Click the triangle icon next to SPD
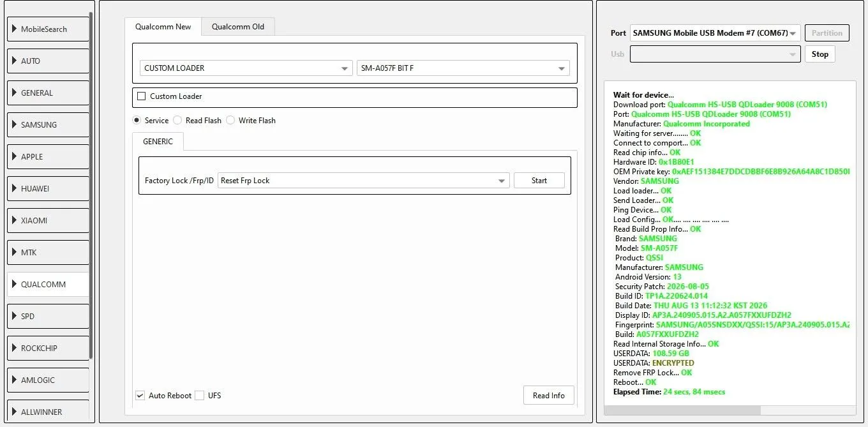 coord(15,316)
